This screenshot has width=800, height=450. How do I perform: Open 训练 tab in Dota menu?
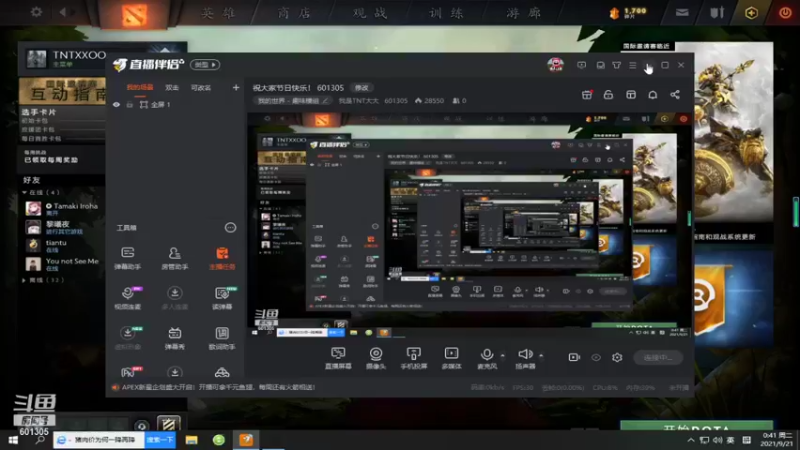point(446,13)
